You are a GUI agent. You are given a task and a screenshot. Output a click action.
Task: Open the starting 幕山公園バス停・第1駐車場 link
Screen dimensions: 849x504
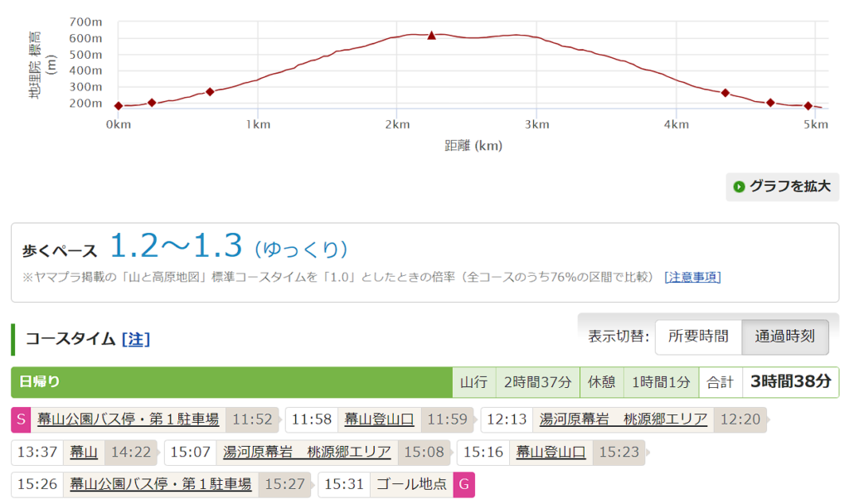(129, 419)
